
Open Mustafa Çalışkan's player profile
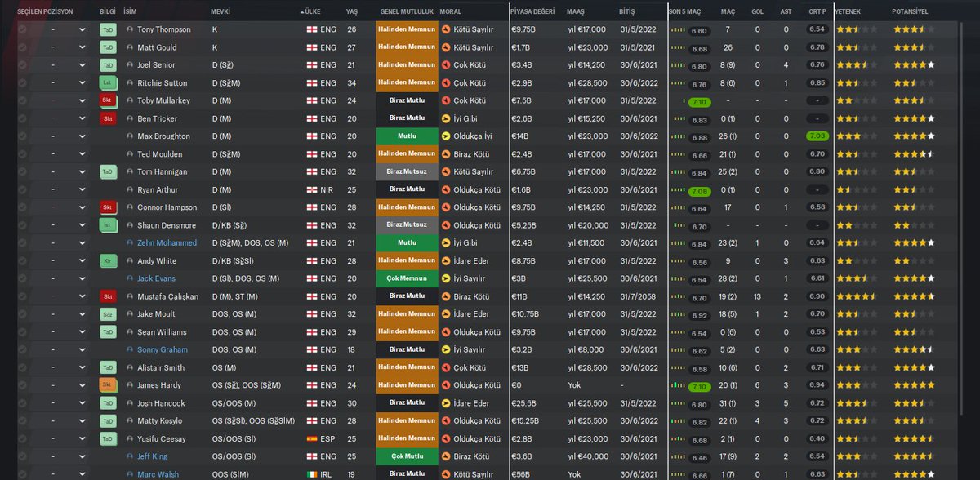[x=167, y=296]
